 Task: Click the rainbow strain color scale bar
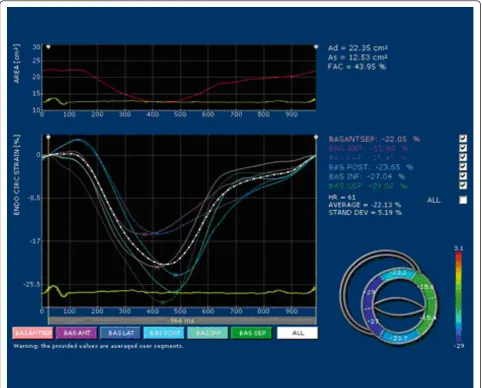click(459, 297)
